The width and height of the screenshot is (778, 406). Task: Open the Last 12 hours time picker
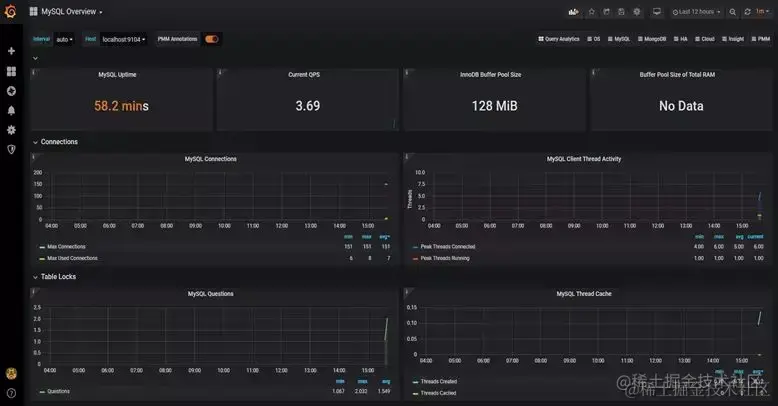tap(697, 12)
